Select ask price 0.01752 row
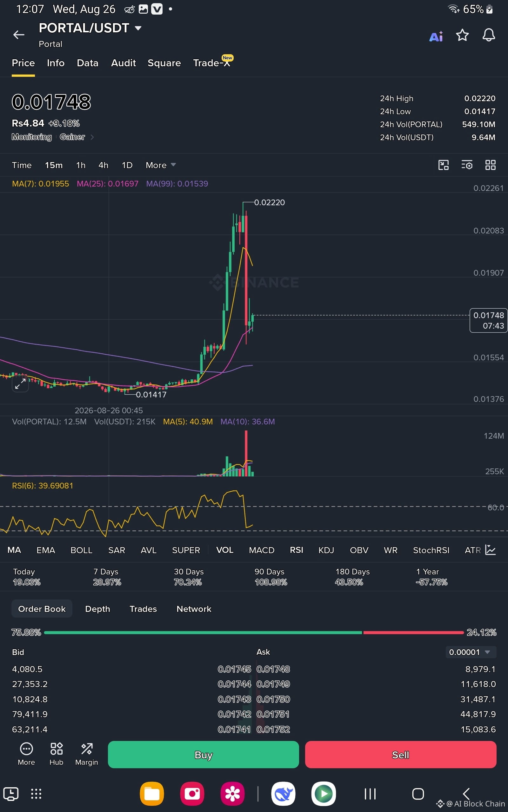508x812 pixels. point(376,730)
